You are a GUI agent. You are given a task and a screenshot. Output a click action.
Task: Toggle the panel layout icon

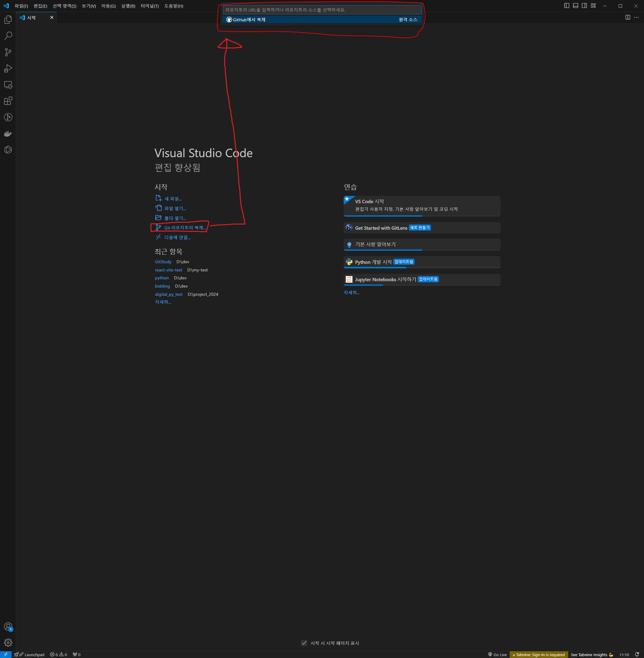tap(576, 6)
